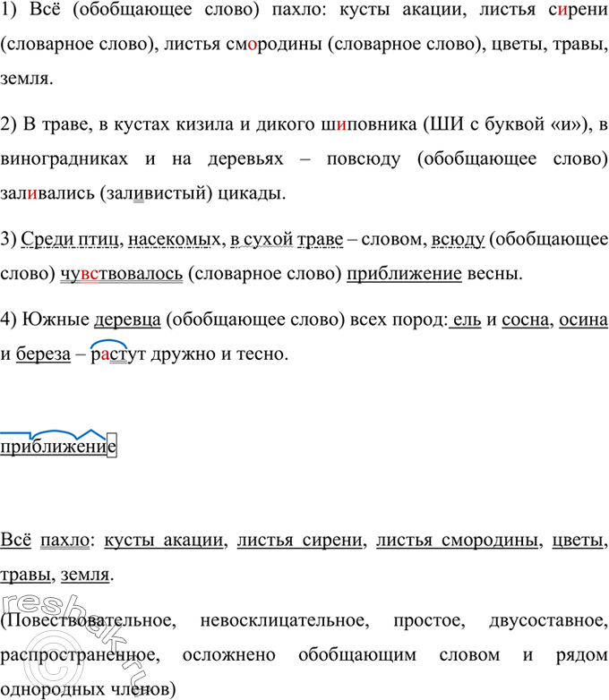Select the word «рядом» in the description

coord(582,655)
